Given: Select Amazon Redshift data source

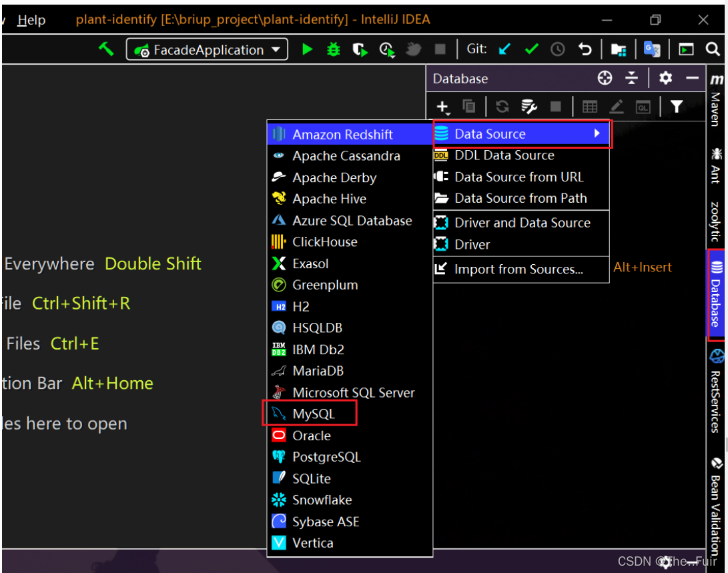Looking at the screenshot, I should (x=350, y=135).
